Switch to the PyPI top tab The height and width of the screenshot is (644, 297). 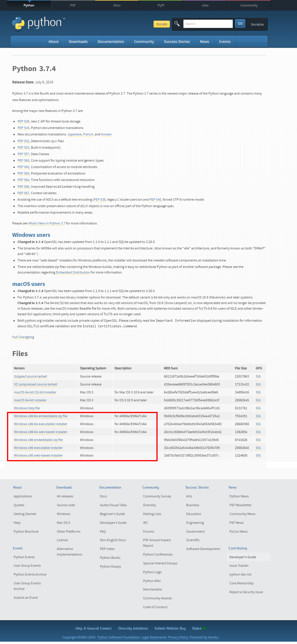pyautogui.click(x=161, y=5)
